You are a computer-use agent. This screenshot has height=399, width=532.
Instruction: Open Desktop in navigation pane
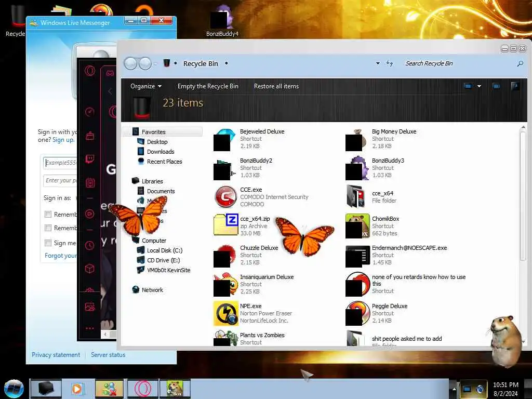[x=157, y=142]
